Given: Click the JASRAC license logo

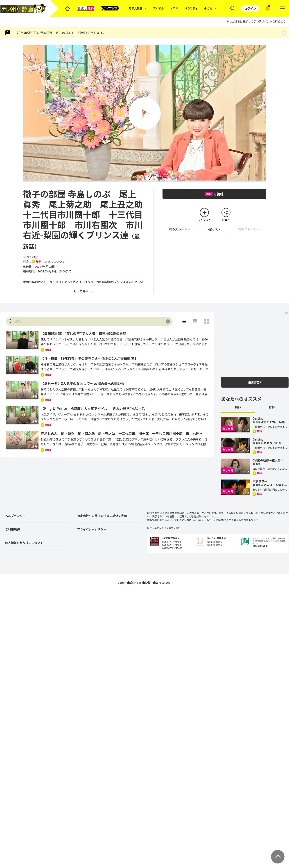Looking at the screenshot, I should (154, 541).
